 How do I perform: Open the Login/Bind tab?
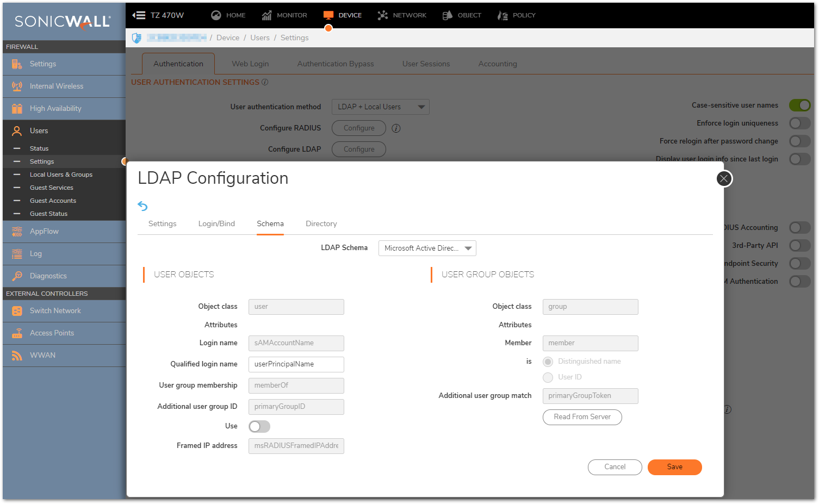pos(216,224)
